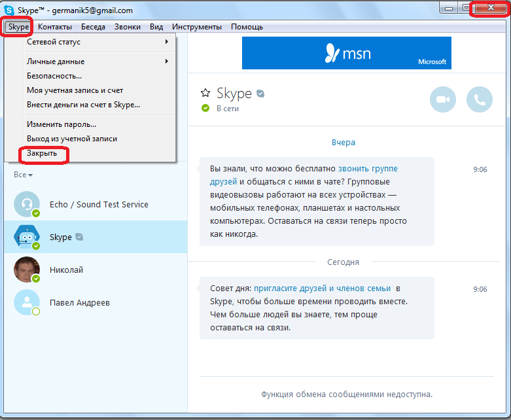Select contact Павел Андреев

tap(96, 302)
